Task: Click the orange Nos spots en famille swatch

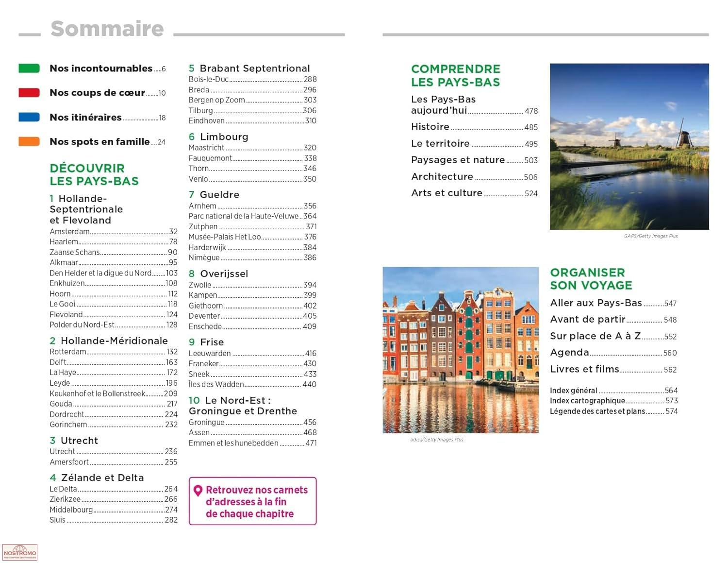Action: (x=29, y=141)
